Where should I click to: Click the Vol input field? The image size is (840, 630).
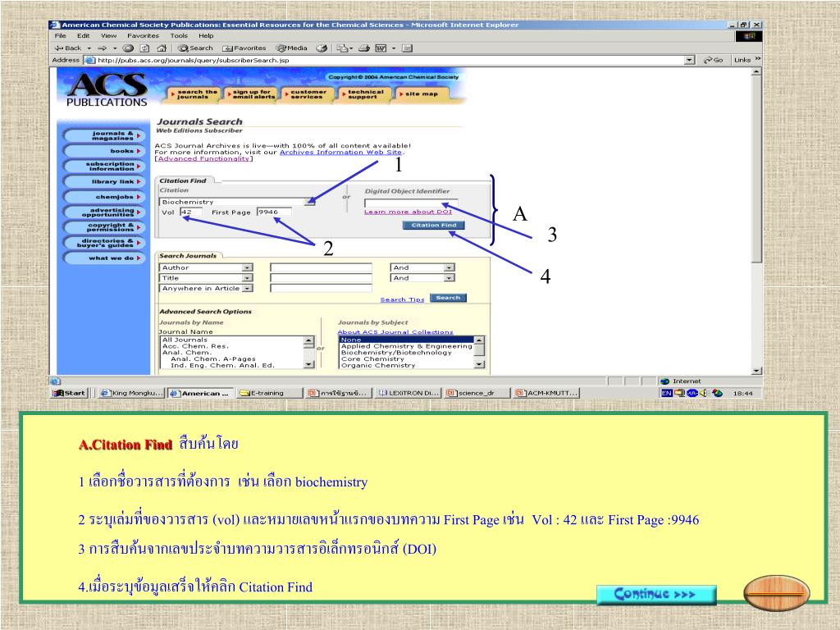pyautogui.click(x=190, y=212)
